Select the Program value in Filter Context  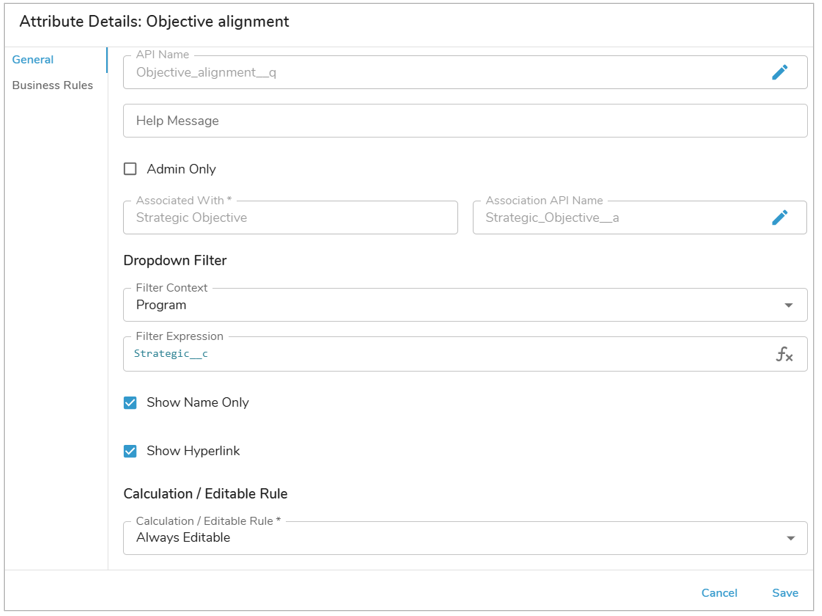point(161,305)
